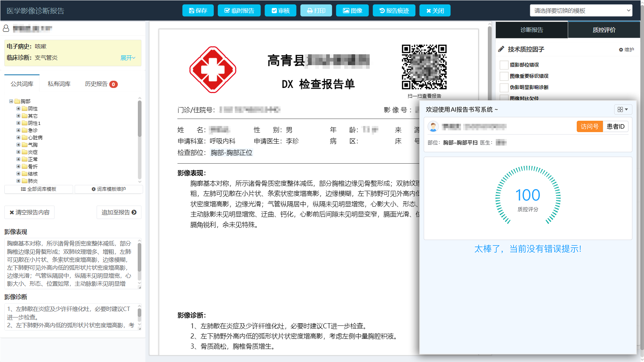打开右上角模板选择下拉框

(x=581, y=10)
